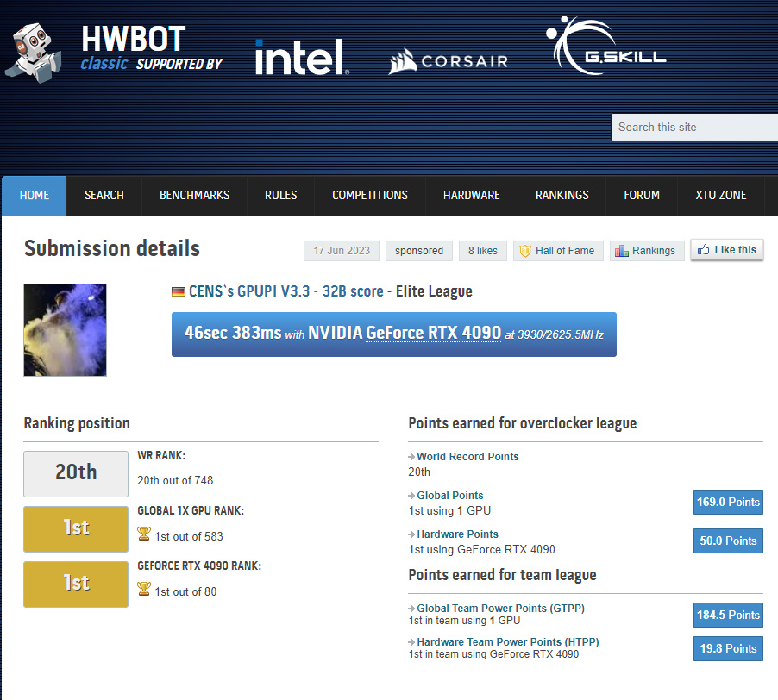
Task: Open the Hardware Points link
Action: tap(457, 534)
